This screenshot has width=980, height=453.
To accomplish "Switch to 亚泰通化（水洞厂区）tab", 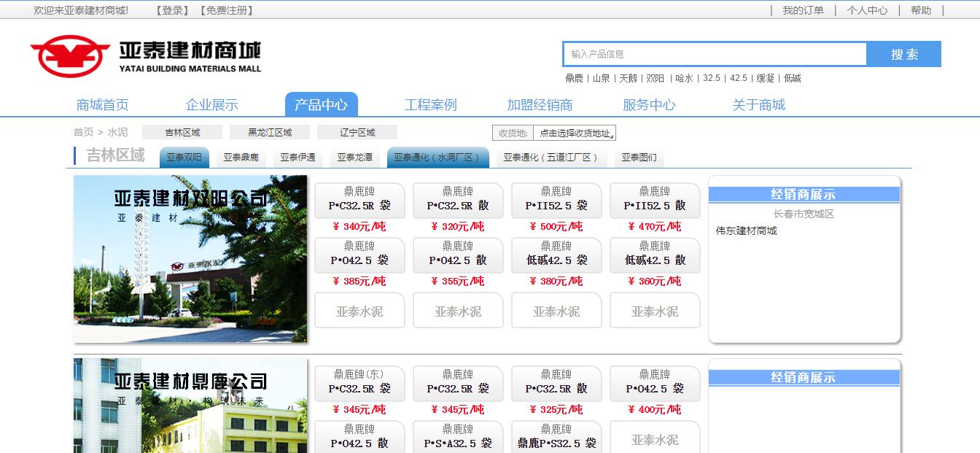I will [x=437, y=158].
